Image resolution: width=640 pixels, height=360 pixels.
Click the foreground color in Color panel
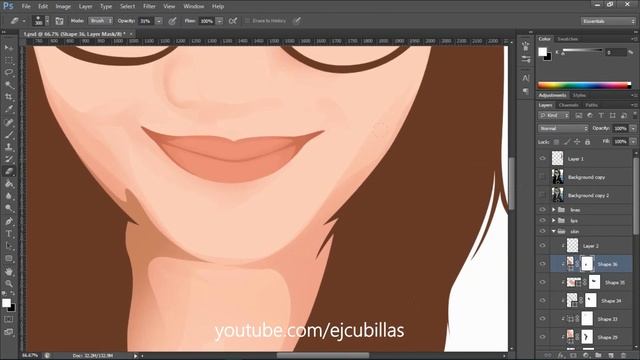click(542, 52)
